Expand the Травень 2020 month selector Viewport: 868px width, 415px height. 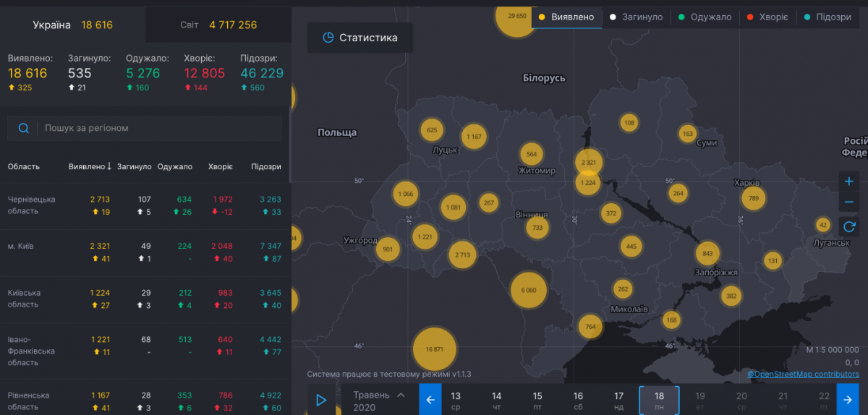coord(378,401)
